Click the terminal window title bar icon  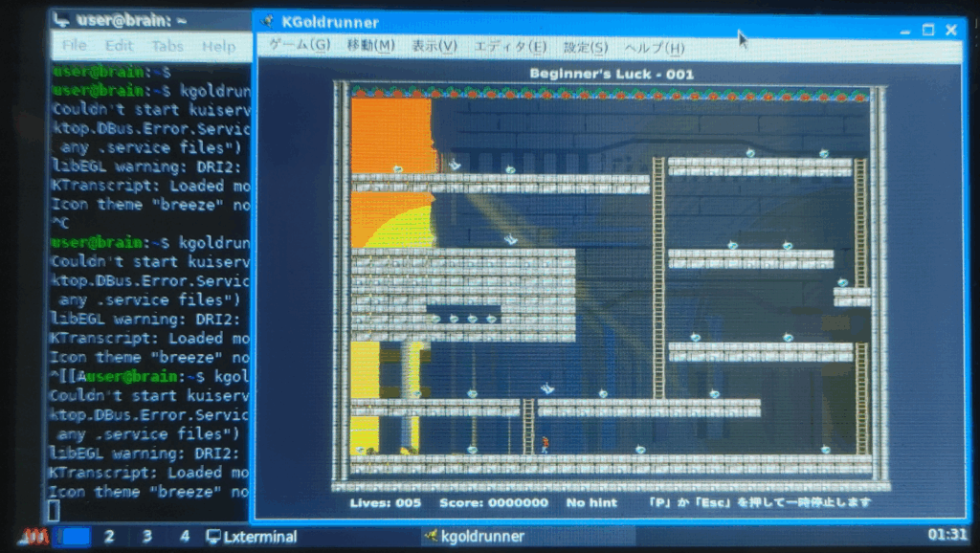pyautogui.click(x=61, y=19)
